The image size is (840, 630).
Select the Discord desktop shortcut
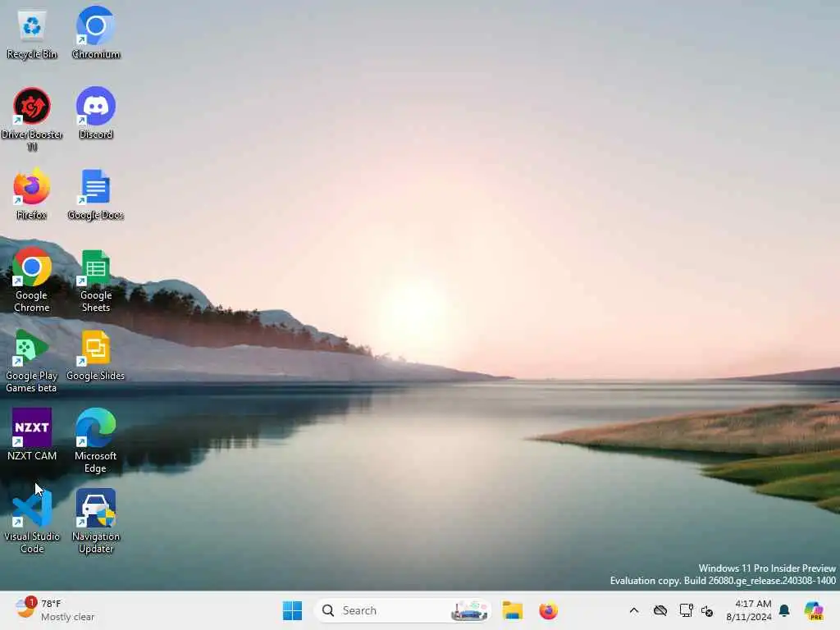96,114
